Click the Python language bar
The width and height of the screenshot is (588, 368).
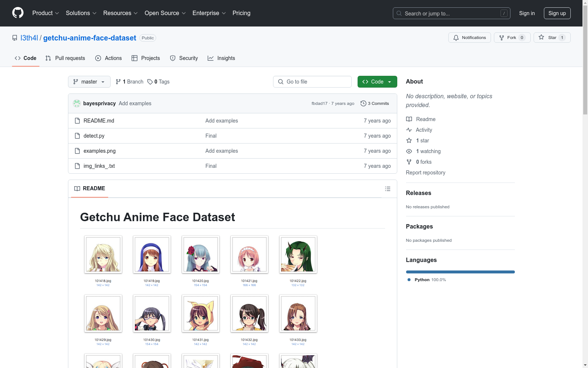460,272
